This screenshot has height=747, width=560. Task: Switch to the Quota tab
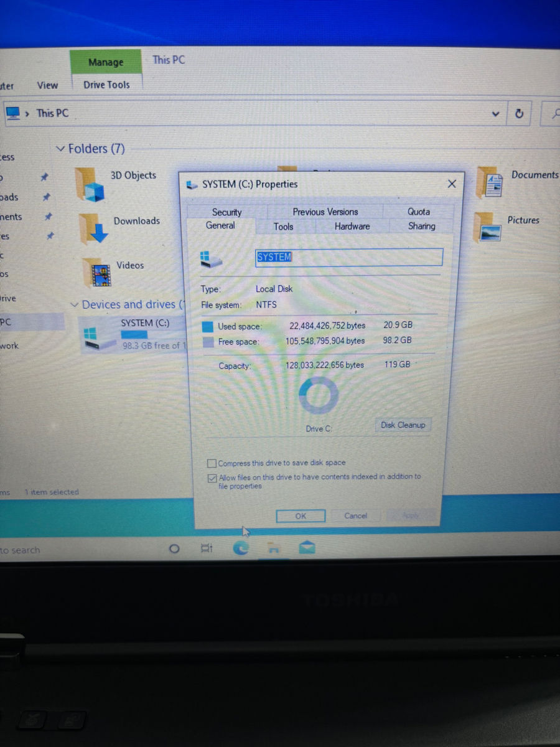pos(419,212)
